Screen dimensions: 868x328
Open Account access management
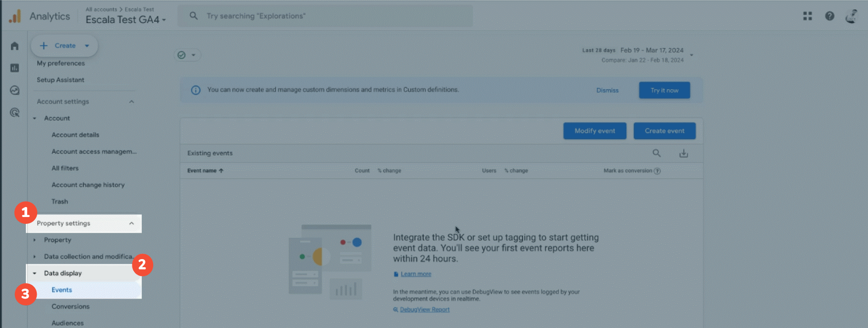[x=94, y=152]
